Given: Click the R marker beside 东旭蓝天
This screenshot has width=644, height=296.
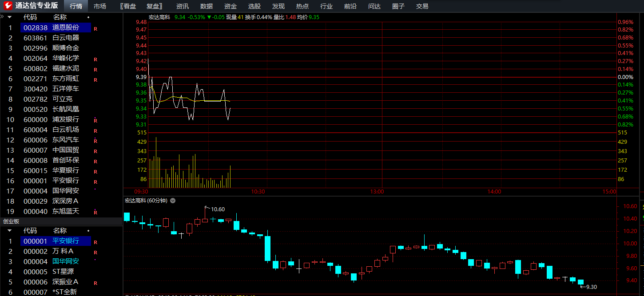Looking at the screenshot, I should point(95,212).
